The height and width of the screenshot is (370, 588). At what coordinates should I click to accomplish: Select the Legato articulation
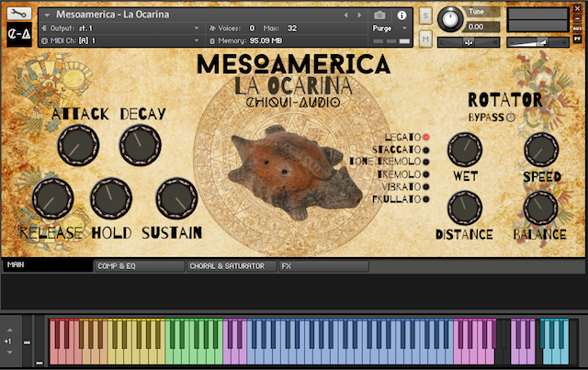point(426,137)
